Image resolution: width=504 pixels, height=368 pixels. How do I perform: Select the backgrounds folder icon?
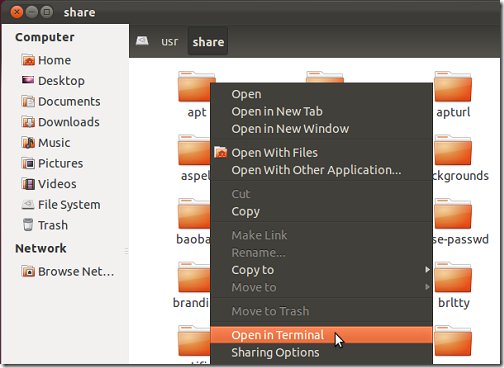(453, 150)
